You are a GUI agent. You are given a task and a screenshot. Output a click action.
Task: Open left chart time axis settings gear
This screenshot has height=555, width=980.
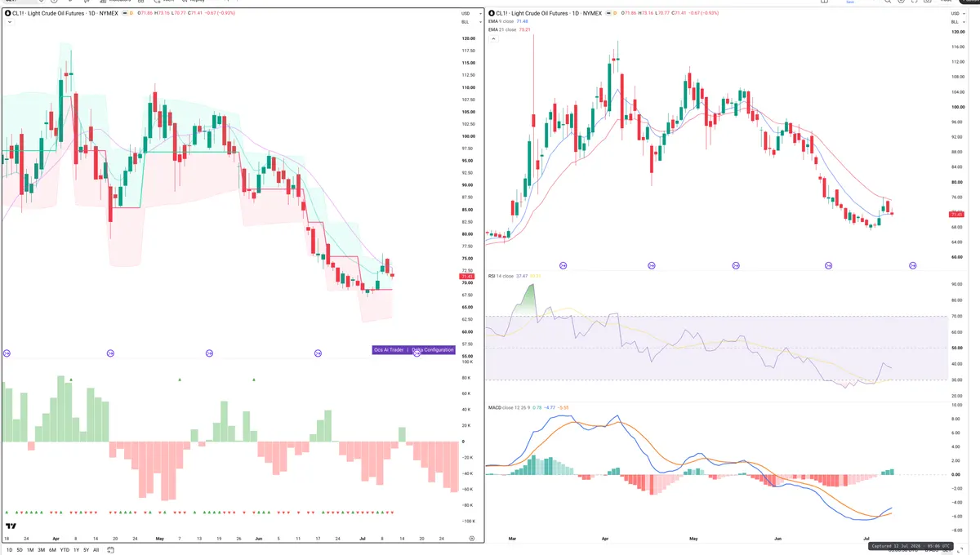pyautogui.click(x=471, y=539)
